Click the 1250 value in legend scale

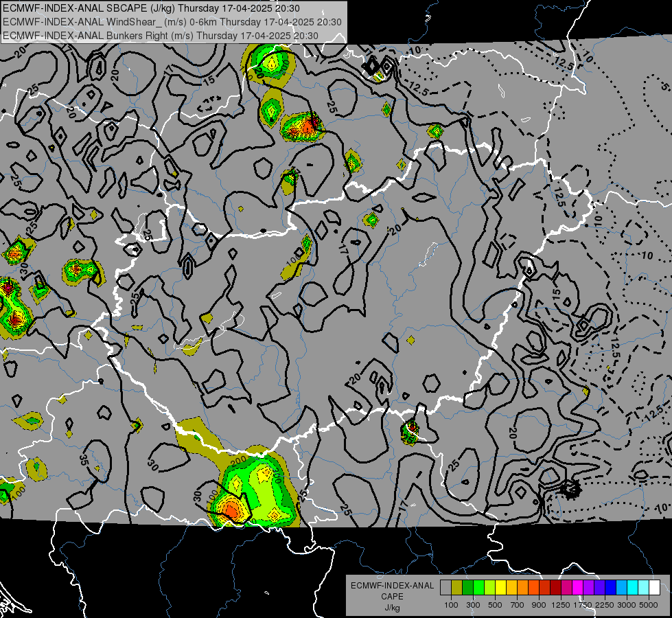point(561,605)
